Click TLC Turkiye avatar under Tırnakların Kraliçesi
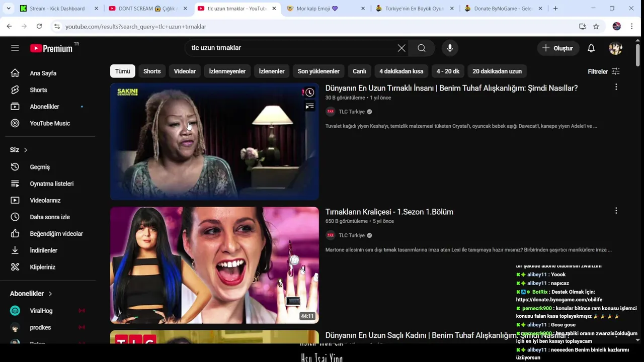The height and width of the screenshot is (362, 644). (x=331, y=235)
